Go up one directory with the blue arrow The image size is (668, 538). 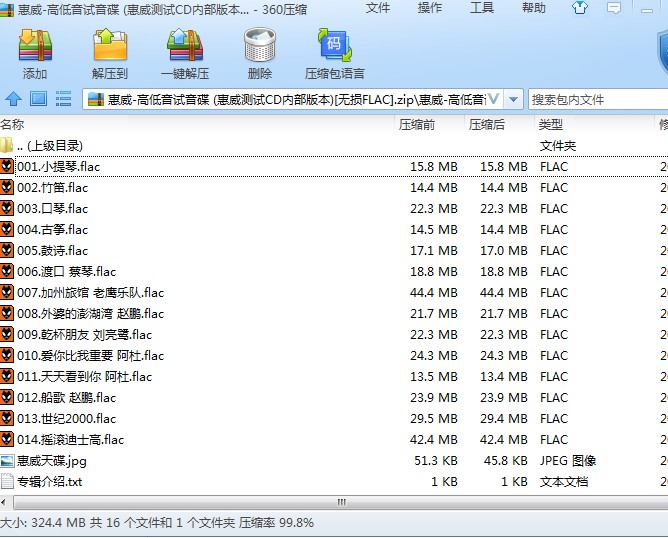coord(13,99)
